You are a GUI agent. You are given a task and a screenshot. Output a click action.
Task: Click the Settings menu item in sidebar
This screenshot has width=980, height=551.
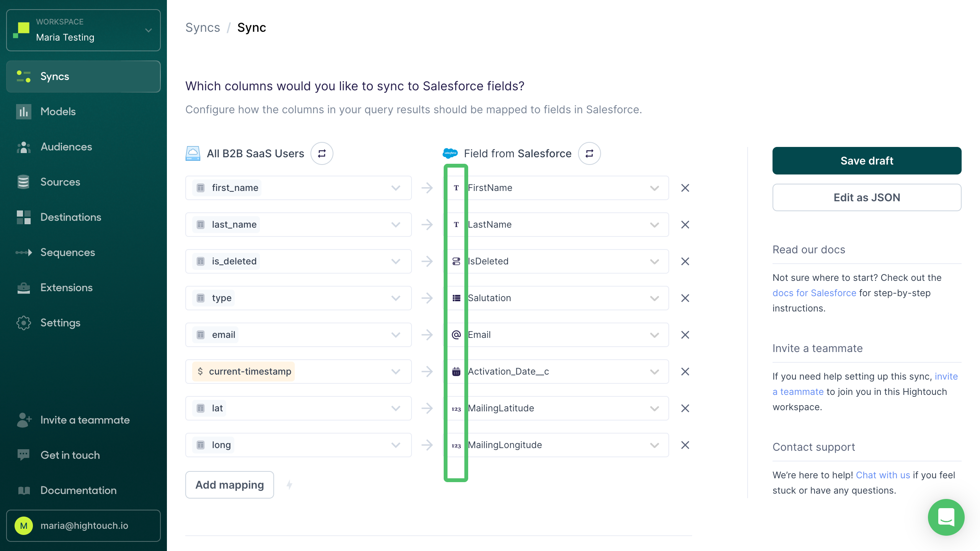coord(60,322)
